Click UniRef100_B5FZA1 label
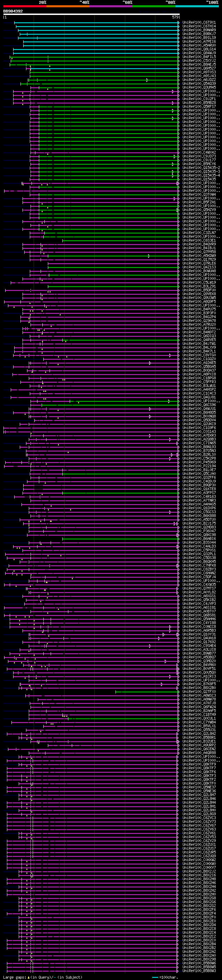The height and width of the screenshot is (980, 222). click(x=199, y=202)
